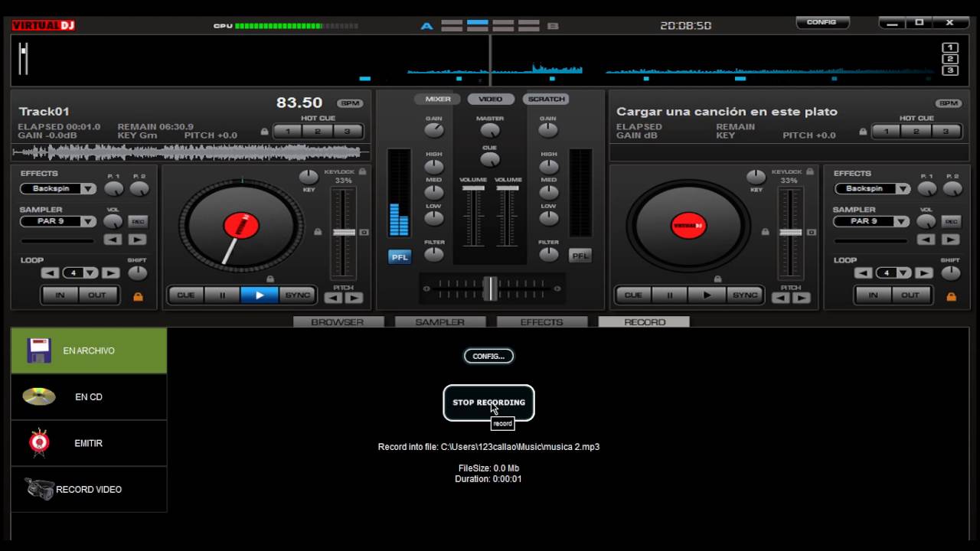980x551 pixels.
Task: Trigger hot cue 3 on right deck
Action: tap(946, 132)
